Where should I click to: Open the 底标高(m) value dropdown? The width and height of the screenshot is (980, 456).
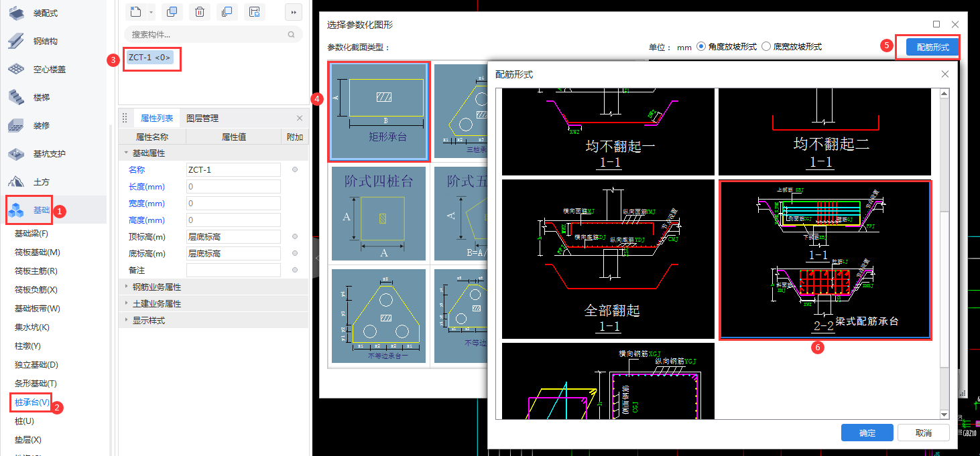(233, 254)
